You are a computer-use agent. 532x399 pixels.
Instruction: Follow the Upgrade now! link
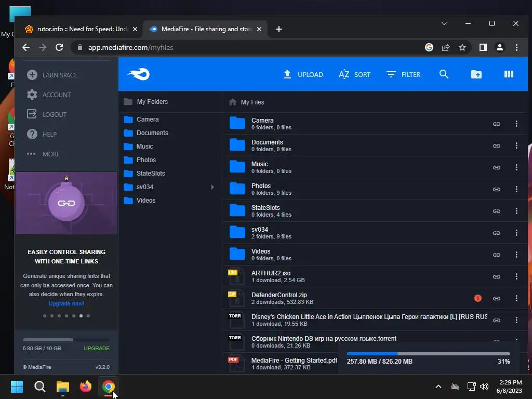coord(66,303)
